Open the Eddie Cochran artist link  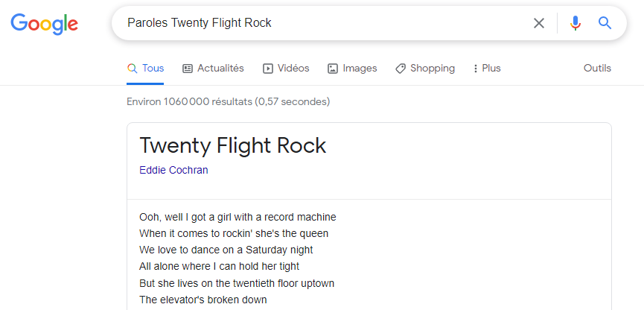coord(173,170)
